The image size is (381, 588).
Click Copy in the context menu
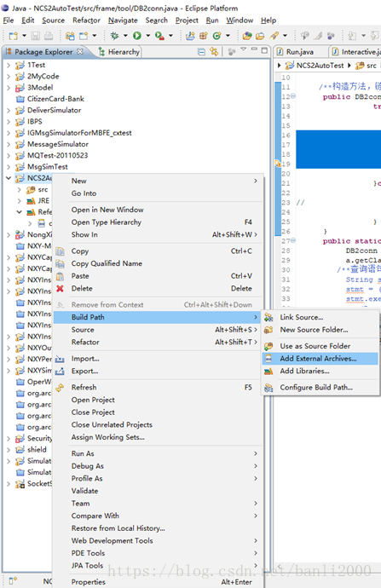(x=158, y=251)
